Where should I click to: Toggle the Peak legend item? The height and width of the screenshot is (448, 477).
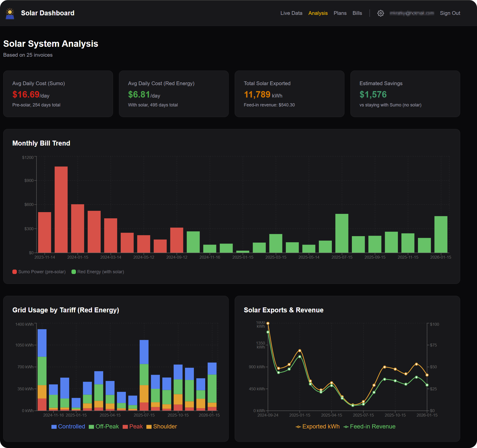[133, 426]
